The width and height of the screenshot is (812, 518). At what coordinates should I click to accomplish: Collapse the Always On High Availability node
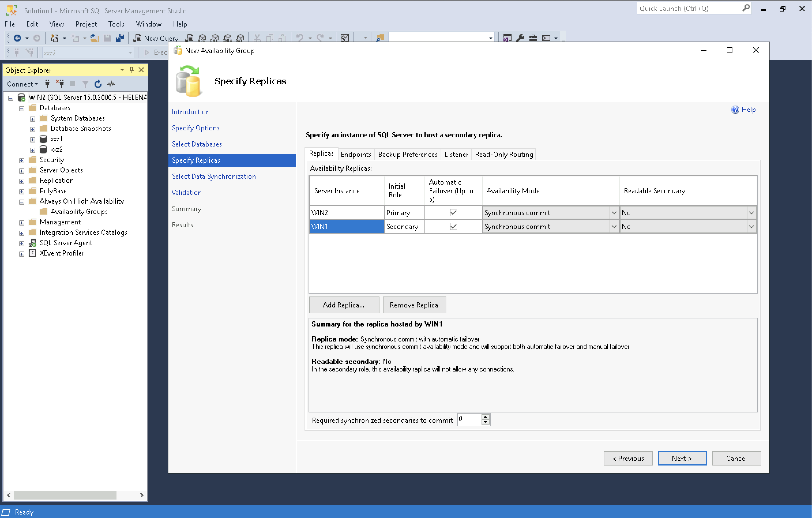pyautogui.click(x=22, y=202)
